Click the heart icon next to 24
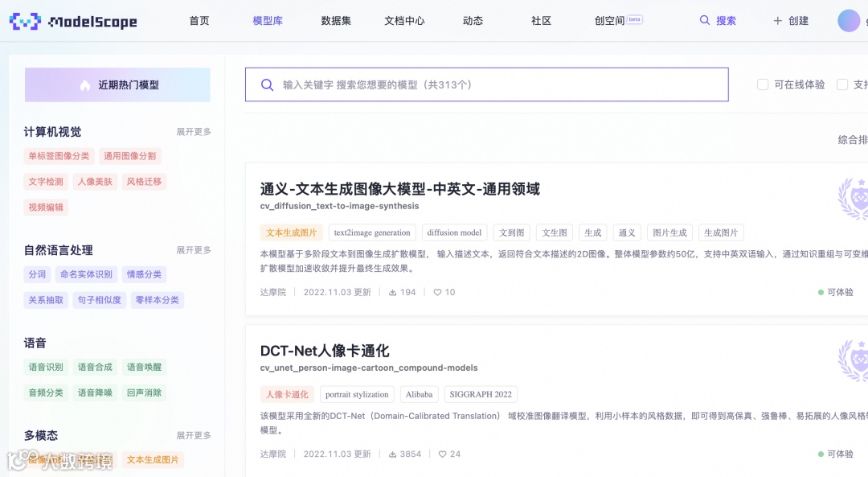 (442, 454)
